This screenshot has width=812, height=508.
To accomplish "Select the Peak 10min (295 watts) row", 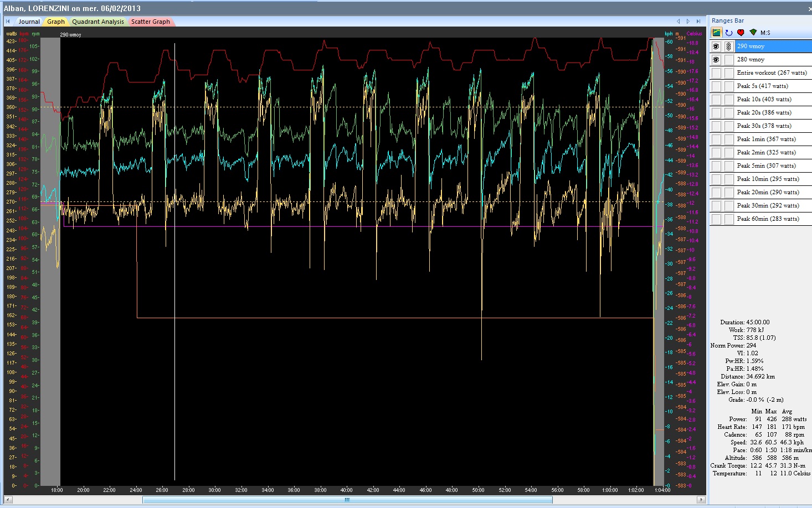I will (x=773, y=179).
